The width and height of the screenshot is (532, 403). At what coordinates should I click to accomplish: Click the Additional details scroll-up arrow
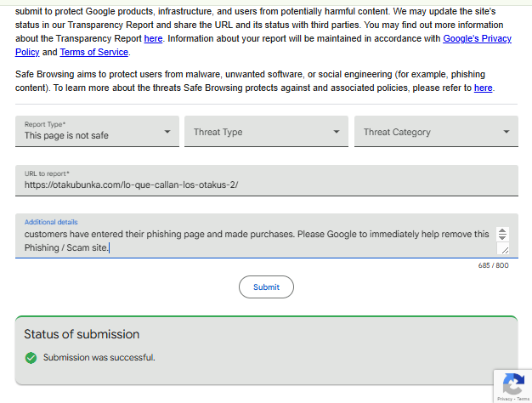tap(502, 231)
